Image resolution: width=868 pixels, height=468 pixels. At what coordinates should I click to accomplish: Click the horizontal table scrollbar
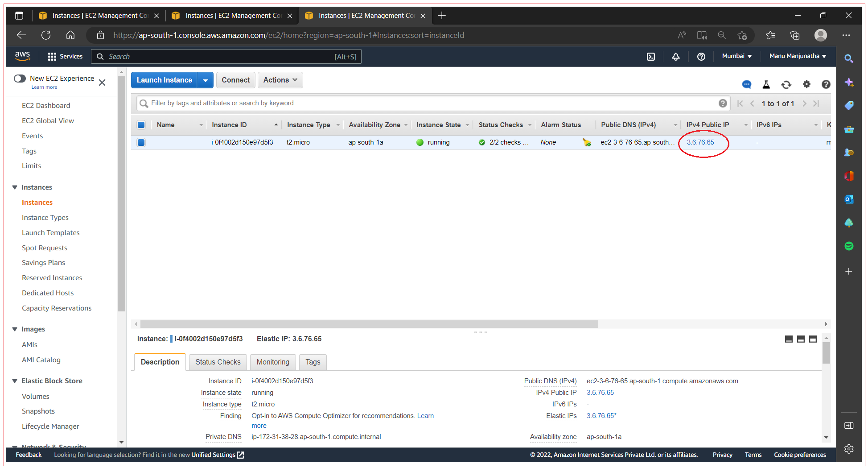[x=369, y=324]
